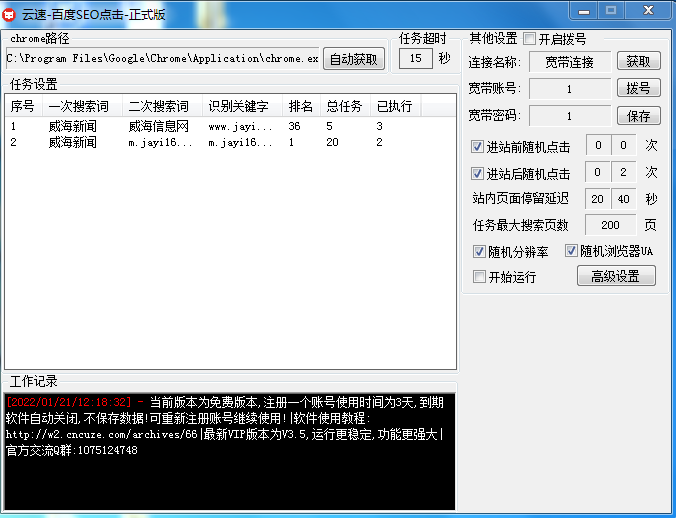Viewport: 676px width, 518px height.
Task: Click the 总任务 column header
Action: pos(345,106)
